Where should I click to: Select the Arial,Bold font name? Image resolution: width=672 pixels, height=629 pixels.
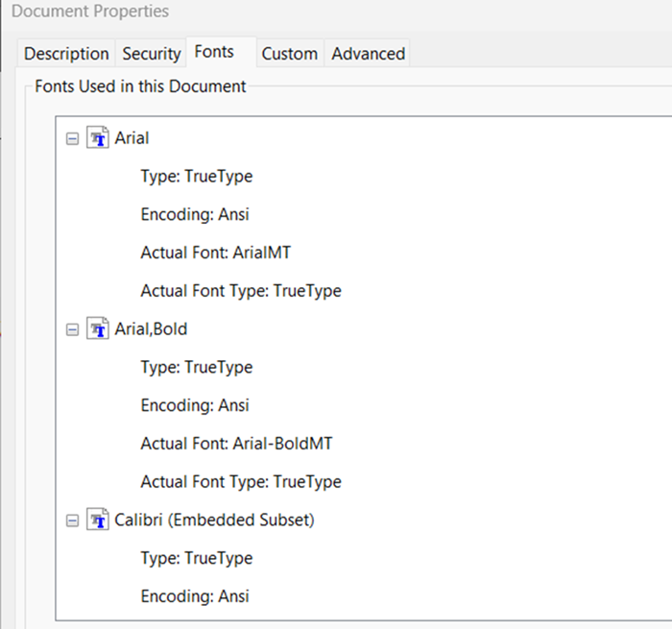[151, 329]
